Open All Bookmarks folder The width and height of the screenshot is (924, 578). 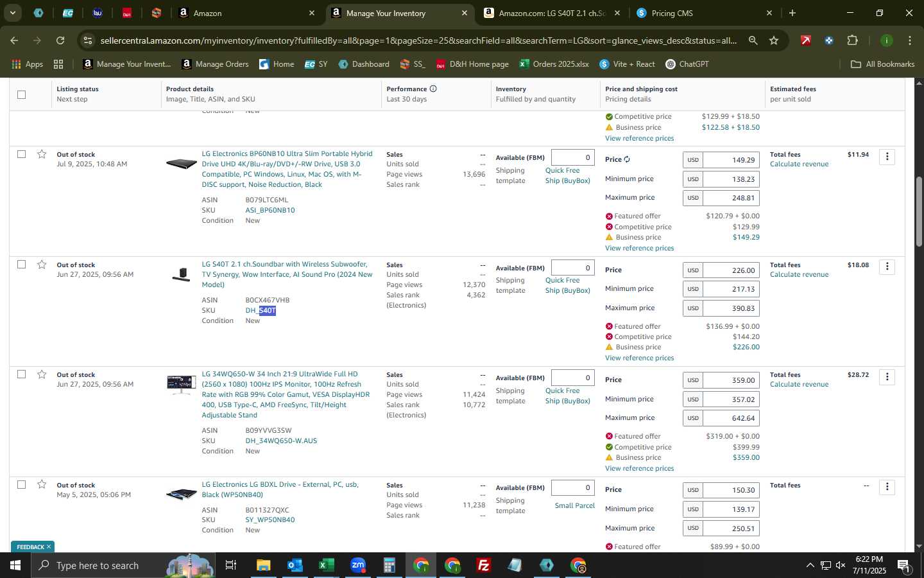tap(882, 64)
